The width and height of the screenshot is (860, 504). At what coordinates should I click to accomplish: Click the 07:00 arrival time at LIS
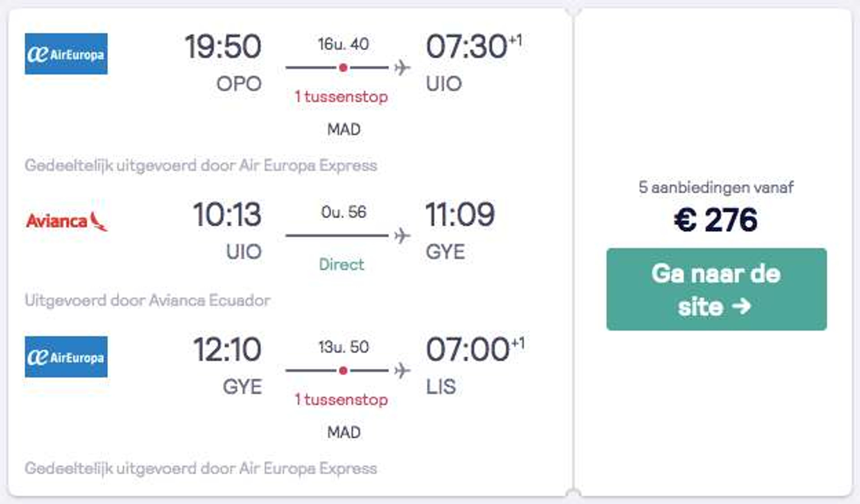pyautogui.click(x=468, y=349)
